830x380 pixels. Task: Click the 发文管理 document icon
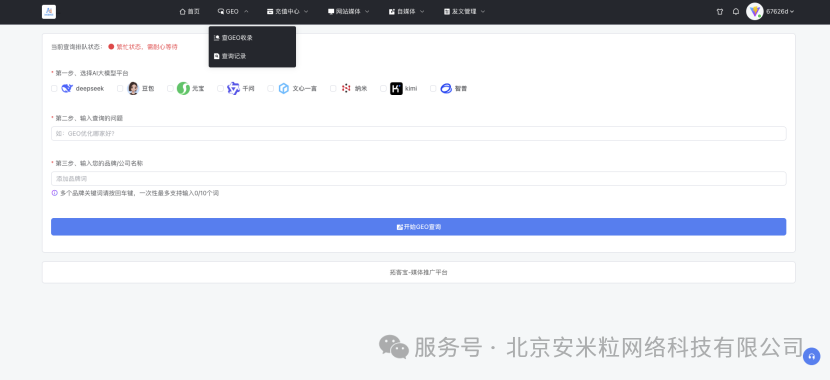pos(447,12)
